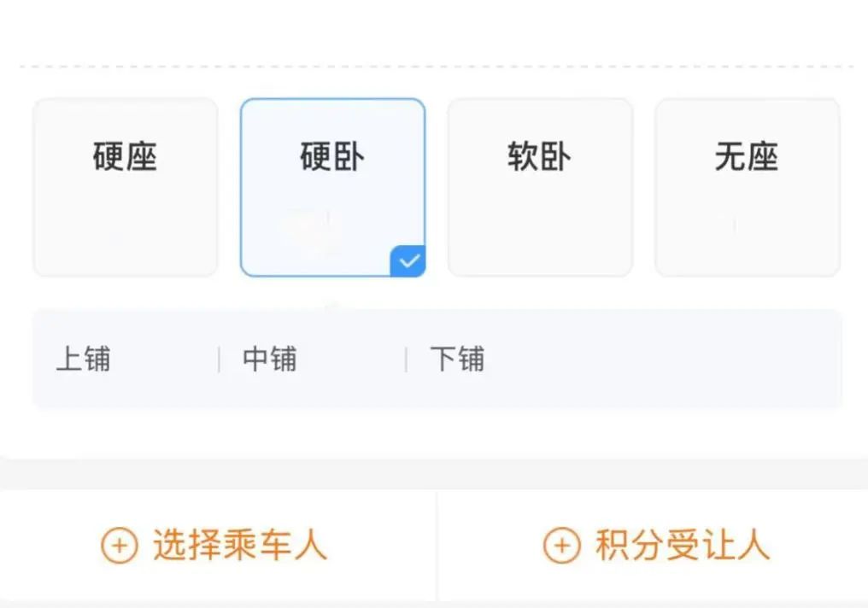Select the 软卧 seat type card
Viewport: 868px width, 608px height.
coord(540,187)
